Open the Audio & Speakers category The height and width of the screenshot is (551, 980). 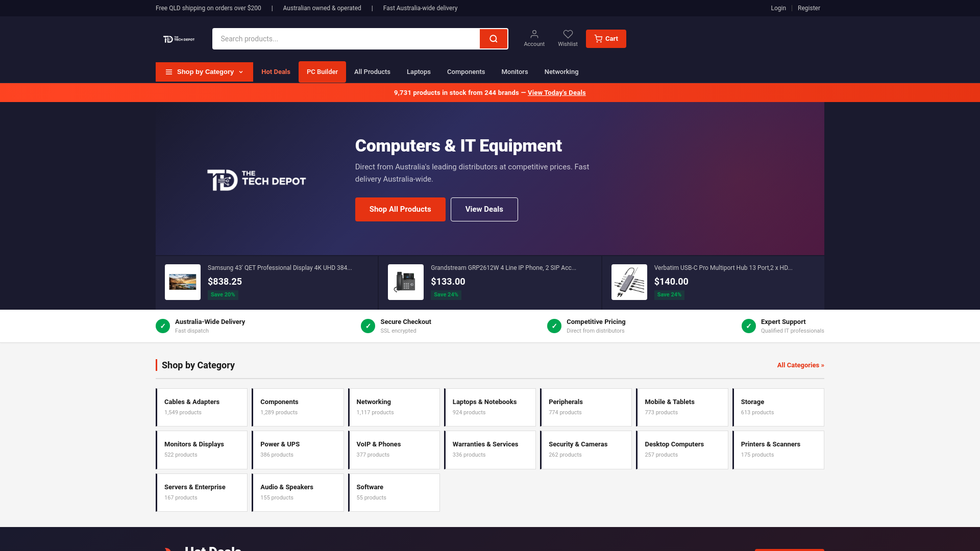(298, 493)
